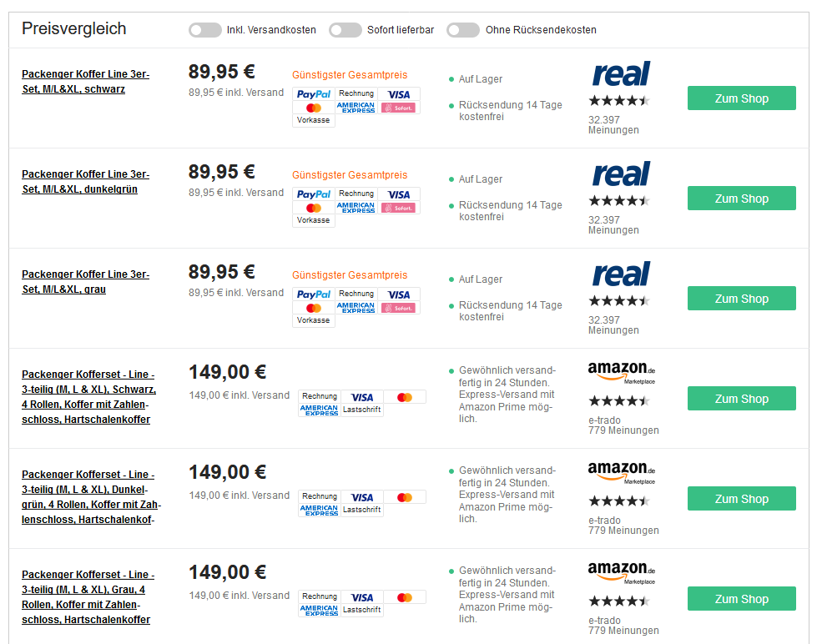Click the '32.397 Meinungen' text in the grau offer
Viewport: 817px width, 644px height.
(613, 325)
